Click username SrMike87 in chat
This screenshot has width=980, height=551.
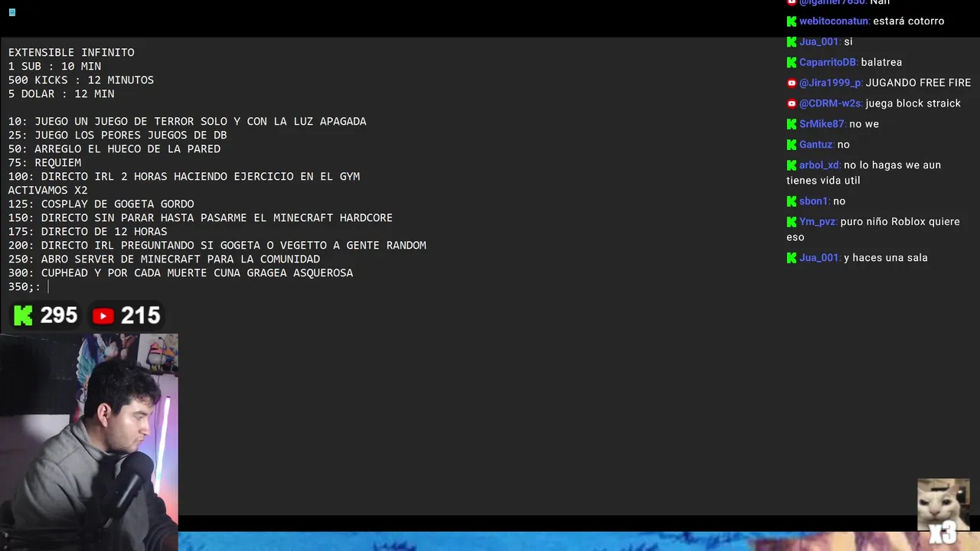(x=822, y=125)
